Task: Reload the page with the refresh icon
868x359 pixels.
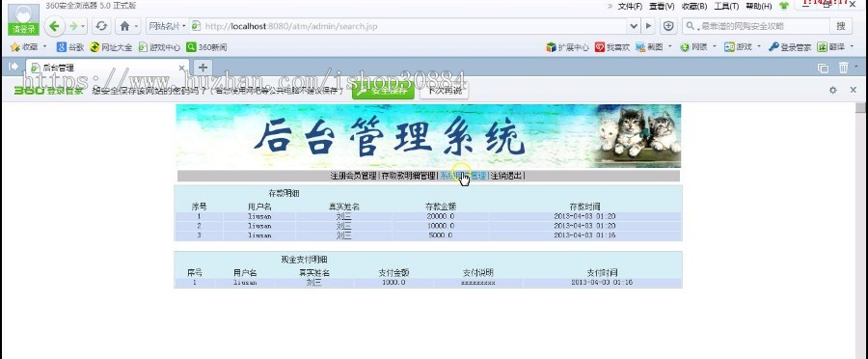Action: click(101, 26)
